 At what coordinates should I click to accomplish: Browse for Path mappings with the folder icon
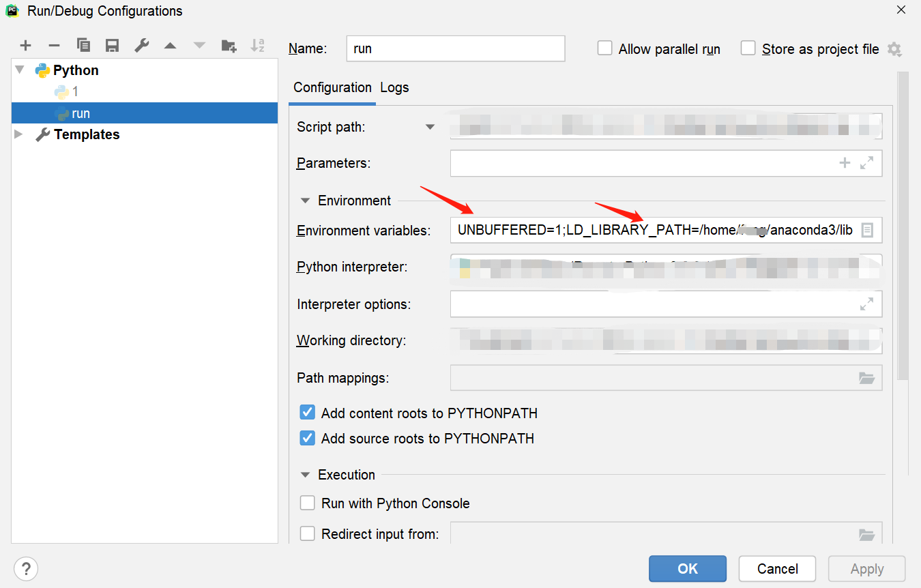[x=866, y=378]
